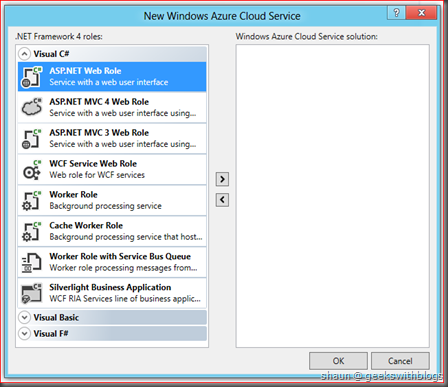Select 'ASP.NET MVC 4 Web Role' entry
The height and width of the screenshot is (387, 448).
coord(112,107)
